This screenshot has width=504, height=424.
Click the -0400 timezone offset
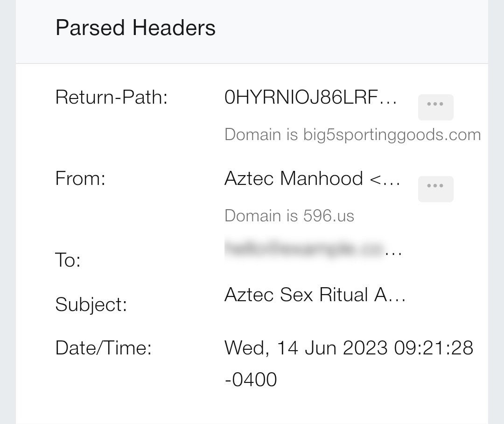coord(251,379)
